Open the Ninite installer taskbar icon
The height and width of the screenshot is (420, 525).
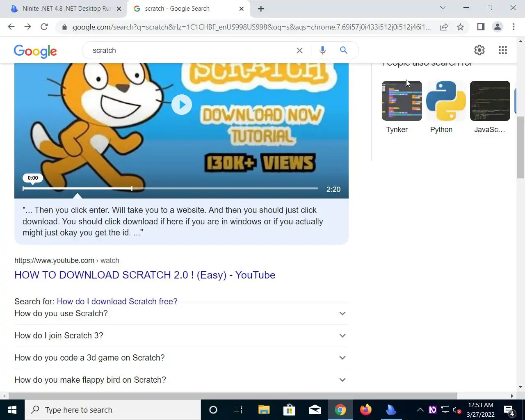pos(391,410)
